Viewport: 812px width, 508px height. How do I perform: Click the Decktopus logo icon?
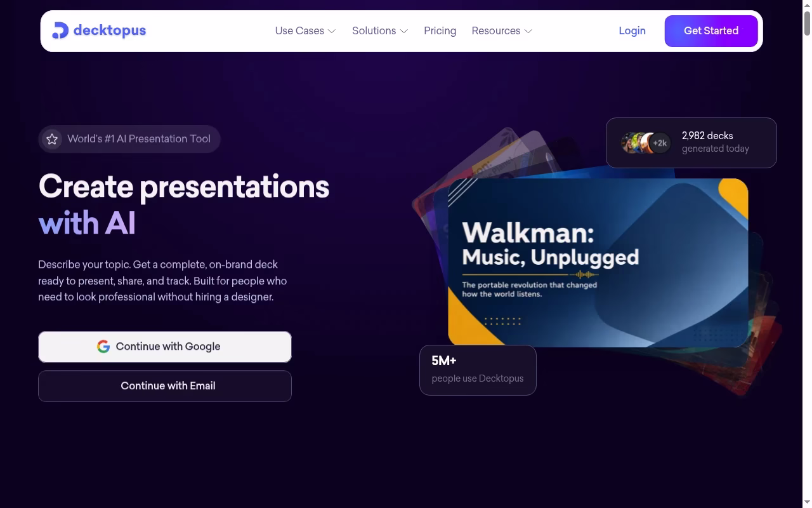tap(60, 30)
